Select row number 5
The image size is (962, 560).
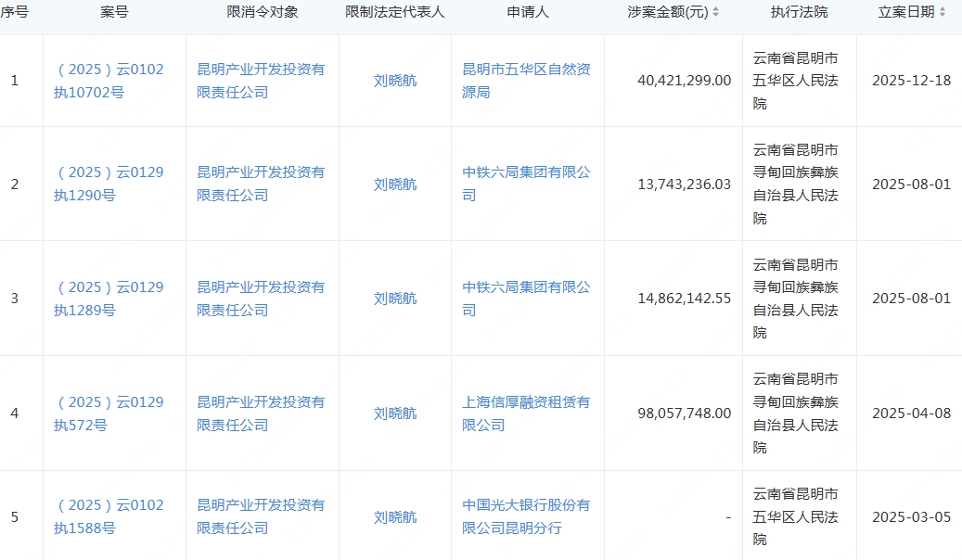(x=15, y=517)
